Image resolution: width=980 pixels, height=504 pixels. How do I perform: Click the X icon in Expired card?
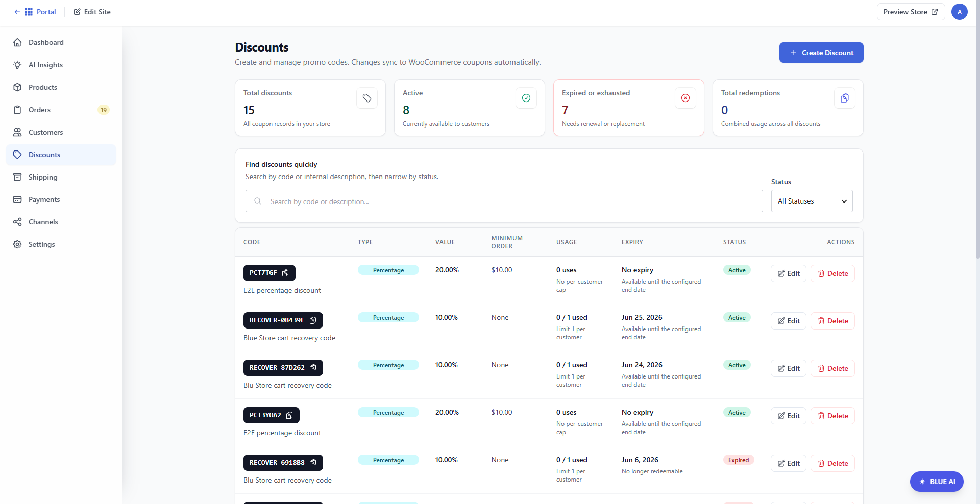point(685,98)
